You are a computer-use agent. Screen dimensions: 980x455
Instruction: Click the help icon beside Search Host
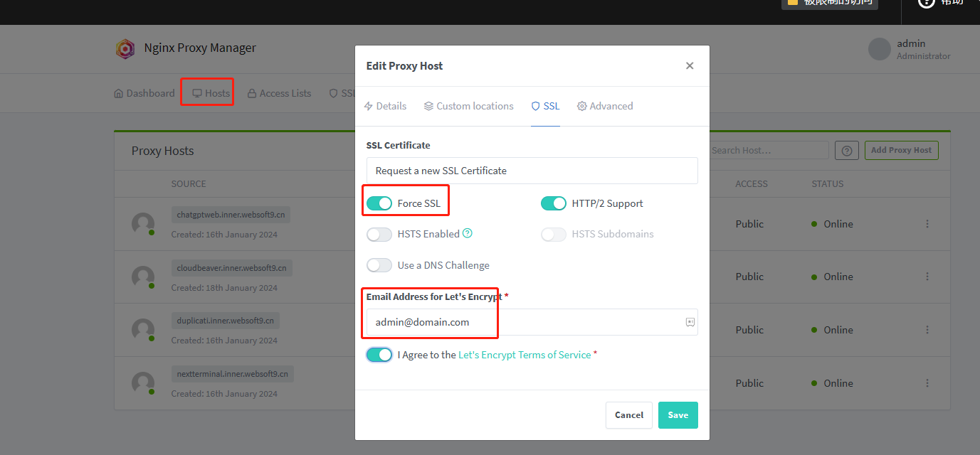coord(846,151)
